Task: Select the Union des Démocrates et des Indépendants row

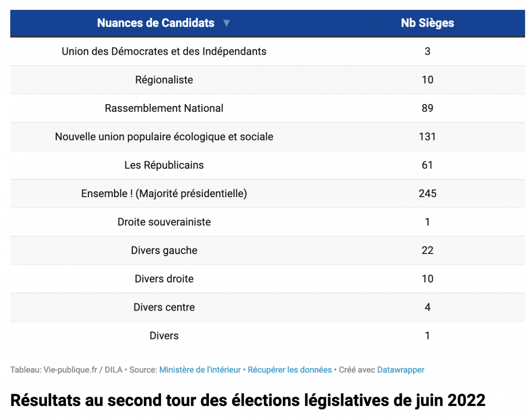Action: [164, 52]
